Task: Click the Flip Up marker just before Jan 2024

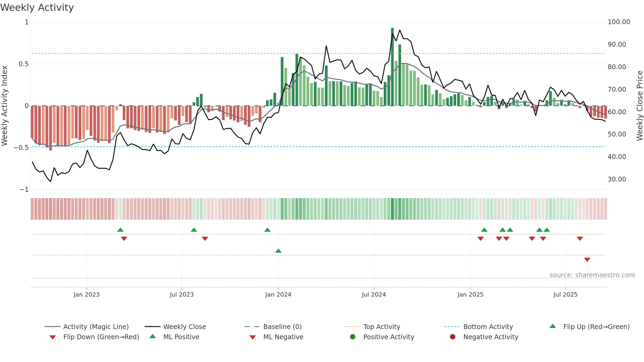Action: tap(268, 230)
